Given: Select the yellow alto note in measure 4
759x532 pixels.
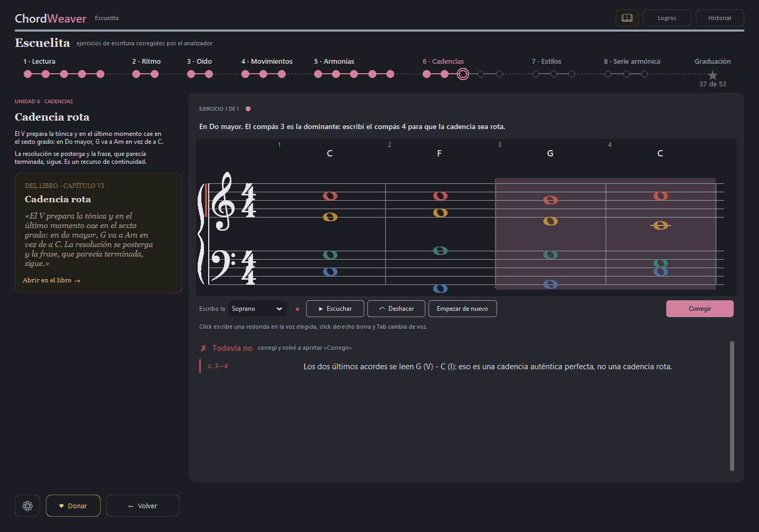Looking at the screenshot, I should 660,225.
